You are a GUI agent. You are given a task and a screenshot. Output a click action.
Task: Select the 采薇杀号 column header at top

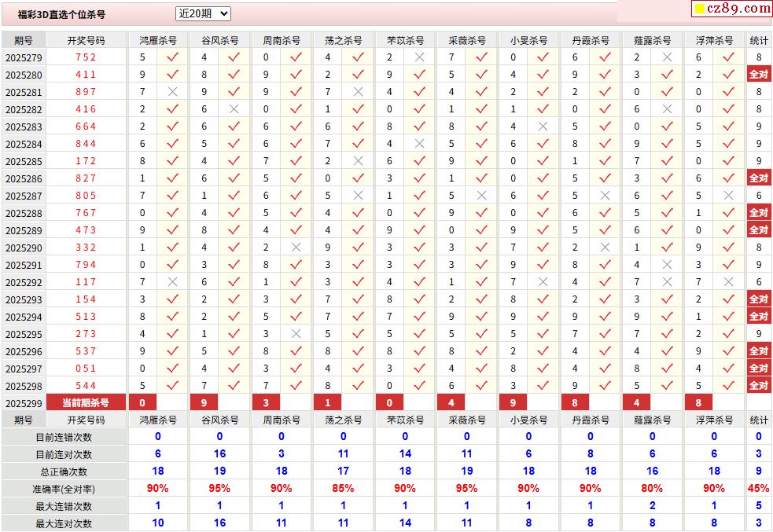[467, 40]
